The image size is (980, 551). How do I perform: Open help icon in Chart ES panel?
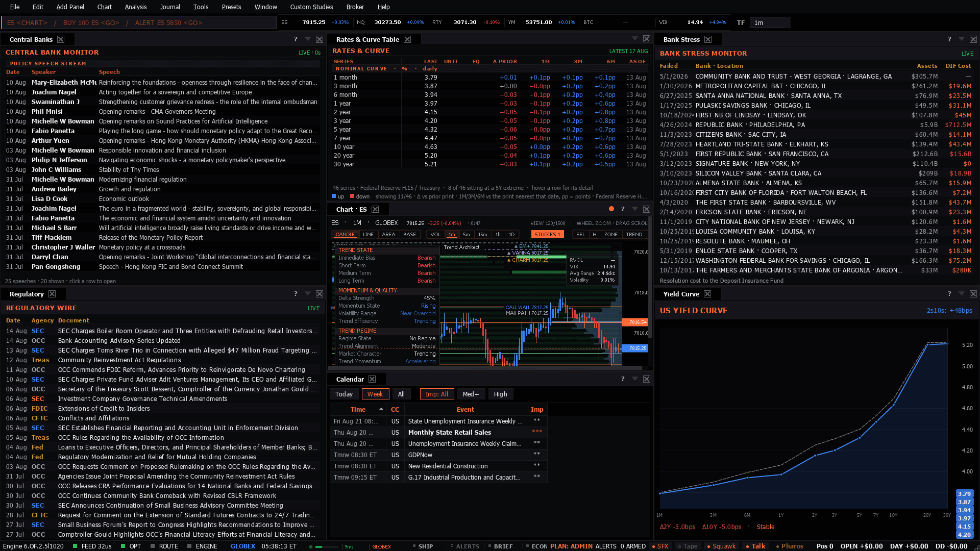[623, 209]
